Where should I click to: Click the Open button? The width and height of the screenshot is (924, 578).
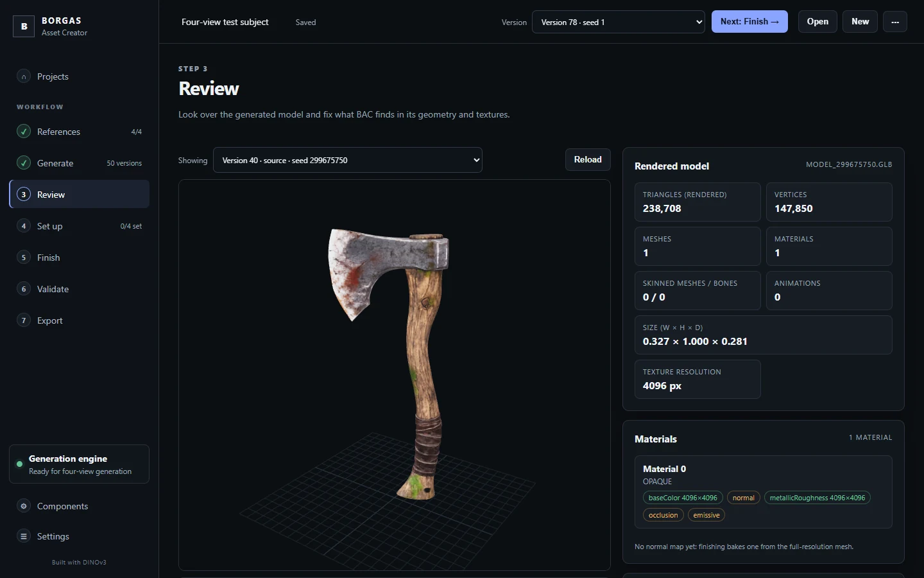(x=817, y=22)
